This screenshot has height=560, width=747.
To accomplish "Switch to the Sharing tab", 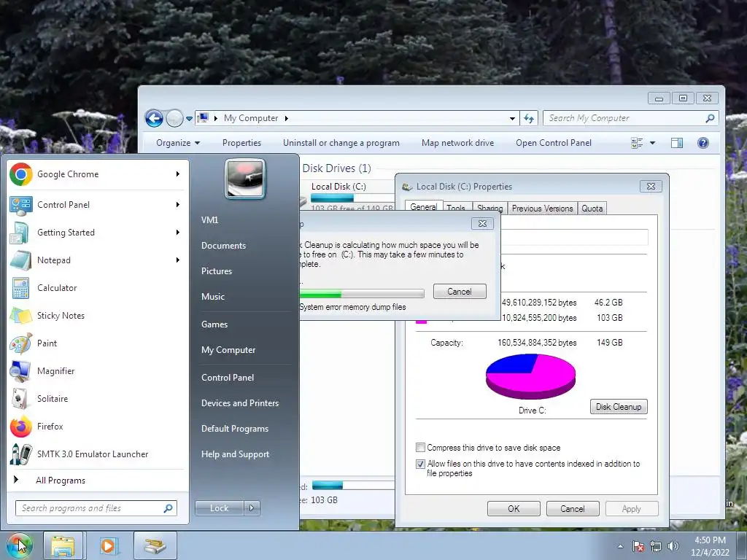I will coord(489,208).
